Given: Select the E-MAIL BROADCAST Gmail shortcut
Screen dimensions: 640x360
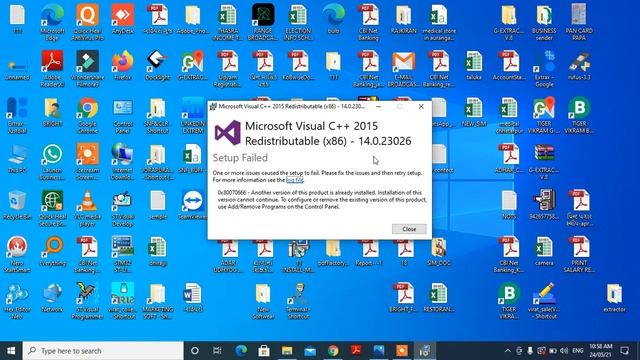Looking at the screenshot, I should 403,69.
